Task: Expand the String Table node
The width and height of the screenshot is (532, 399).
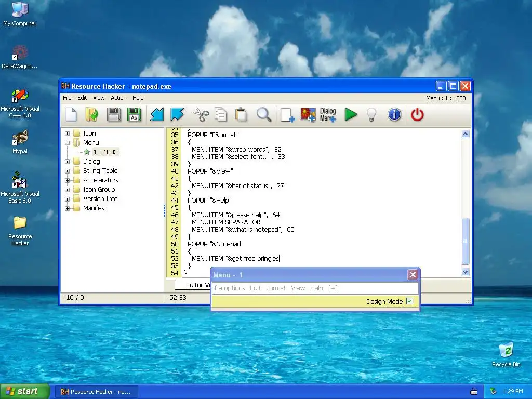Action: click(67, 171)
